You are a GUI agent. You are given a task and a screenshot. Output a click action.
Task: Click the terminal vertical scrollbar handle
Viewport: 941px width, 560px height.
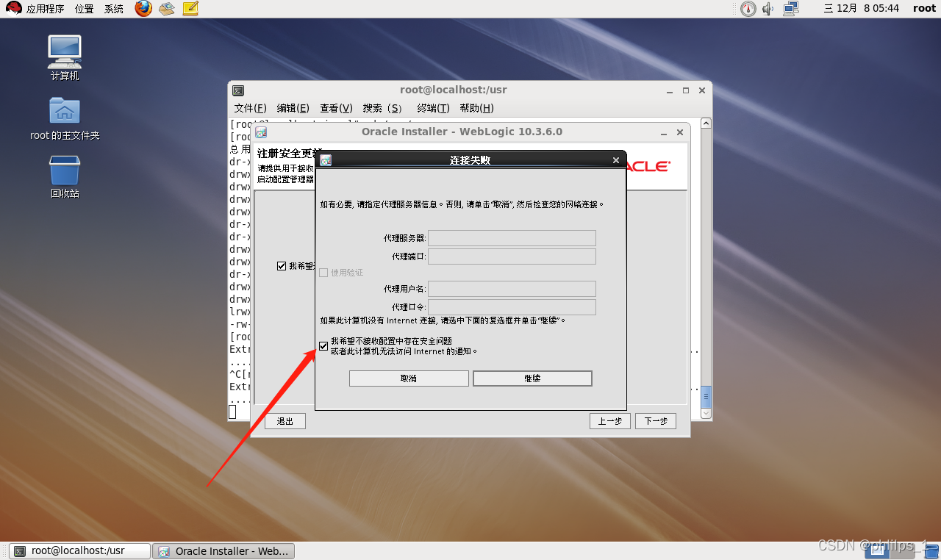706,397
